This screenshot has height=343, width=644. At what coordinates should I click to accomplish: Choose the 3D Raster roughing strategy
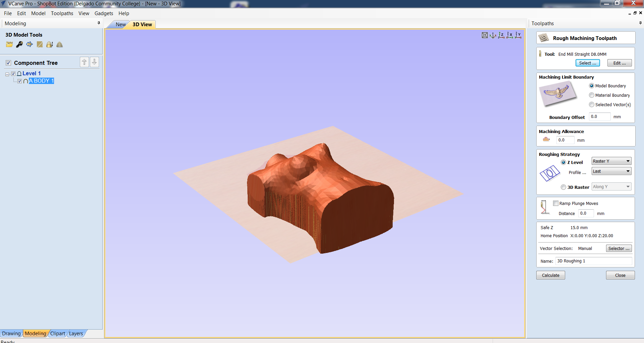(x=563, y=187)
